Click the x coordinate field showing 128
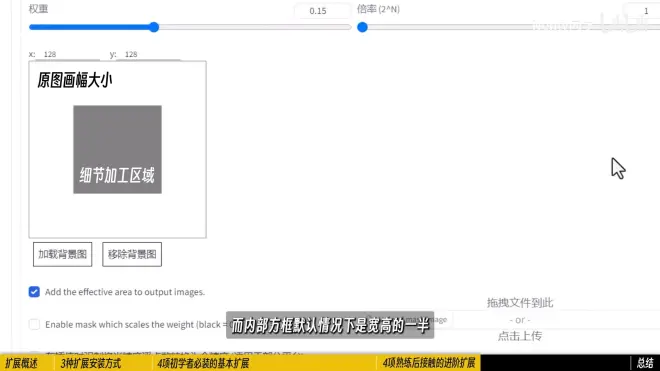Viewport: 660px width, 371px height. pyautogui.click(x=67, y=54)
